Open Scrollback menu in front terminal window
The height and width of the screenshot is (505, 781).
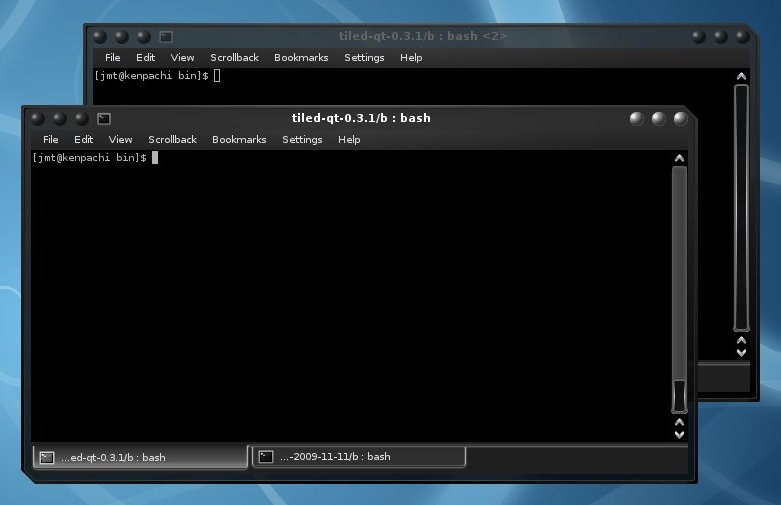172,139
